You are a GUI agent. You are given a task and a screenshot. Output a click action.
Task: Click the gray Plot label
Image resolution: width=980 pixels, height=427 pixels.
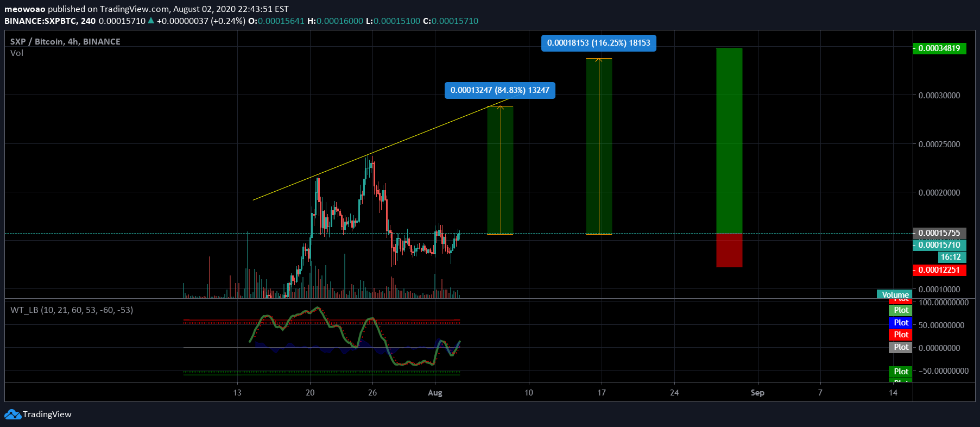[901, 347]
